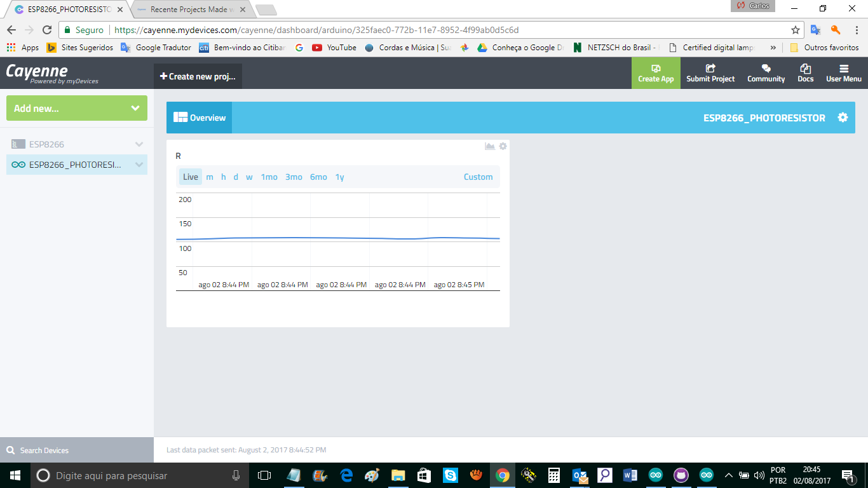Screen dimensions: 868x488
Task: Click the Search Devices field
Action: pyautogui.click(x=77, y=450)
